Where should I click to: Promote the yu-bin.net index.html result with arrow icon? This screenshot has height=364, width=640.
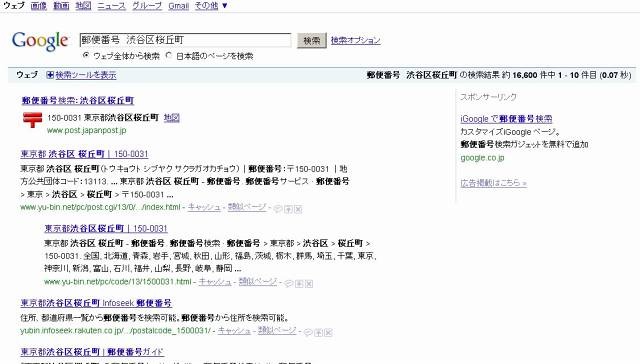pyautogui.click(x=289, y=209)
